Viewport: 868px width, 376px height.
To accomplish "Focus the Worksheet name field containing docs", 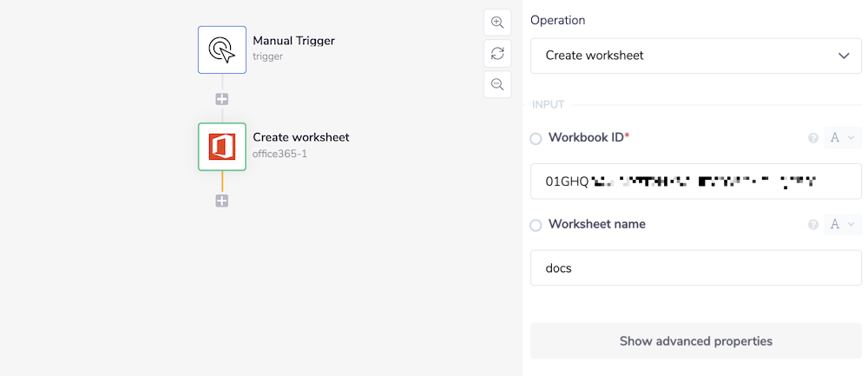I will pos(695,268).
